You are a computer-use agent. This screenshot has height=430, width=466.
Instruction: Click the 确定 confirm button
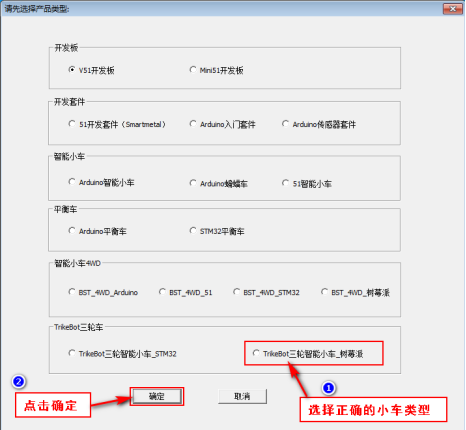click(x=157, y=396)
